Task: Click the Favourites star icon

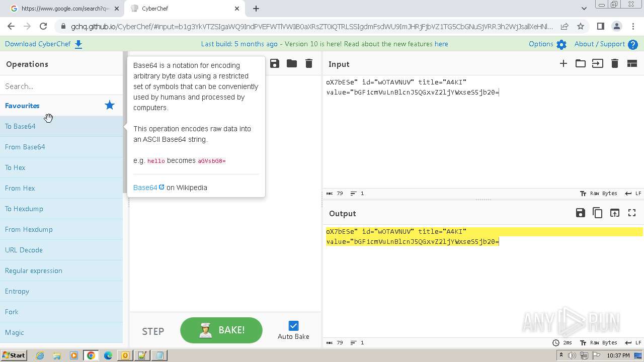Action: [109, 105]
